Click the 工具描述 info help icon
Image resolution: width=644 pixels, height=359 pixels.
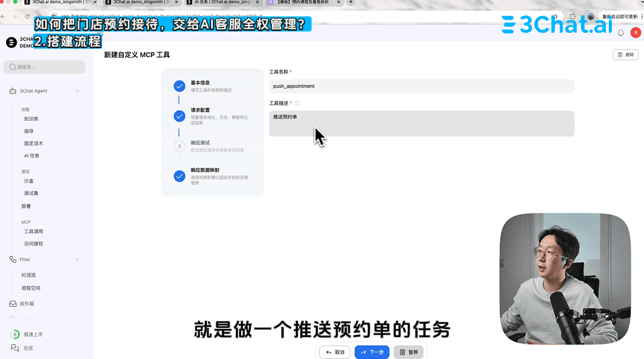(297, 103)
